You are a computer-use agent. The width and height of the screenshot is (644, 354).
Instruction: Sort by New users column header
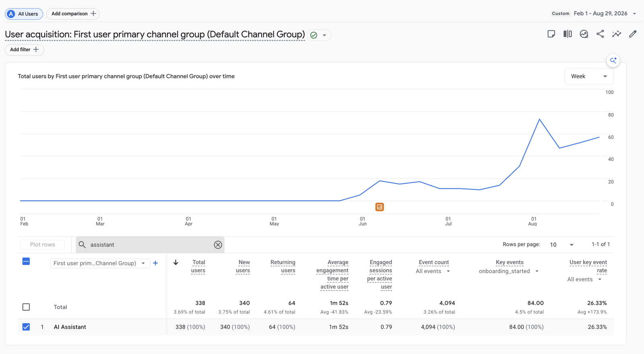[x=243, y=266]
